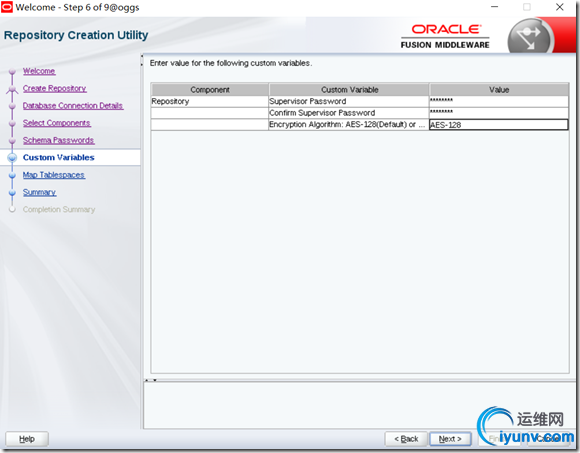Focus the Confirm Supervisor Password value field

499,113
